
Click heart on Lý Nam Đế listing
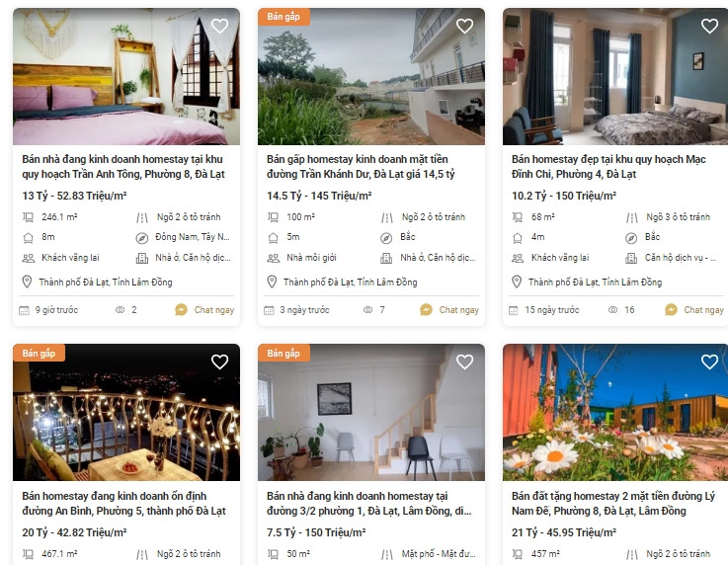(x=709, y=362)
